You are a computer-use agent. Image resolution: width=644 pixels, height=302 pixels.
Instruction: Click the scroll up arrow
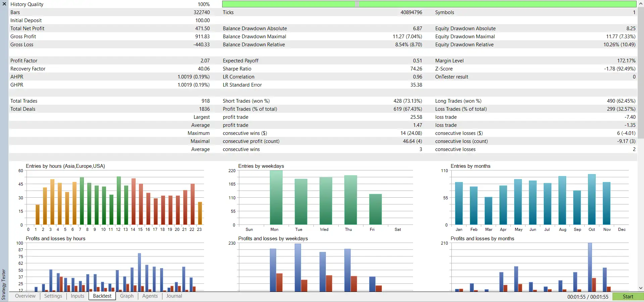641,4
